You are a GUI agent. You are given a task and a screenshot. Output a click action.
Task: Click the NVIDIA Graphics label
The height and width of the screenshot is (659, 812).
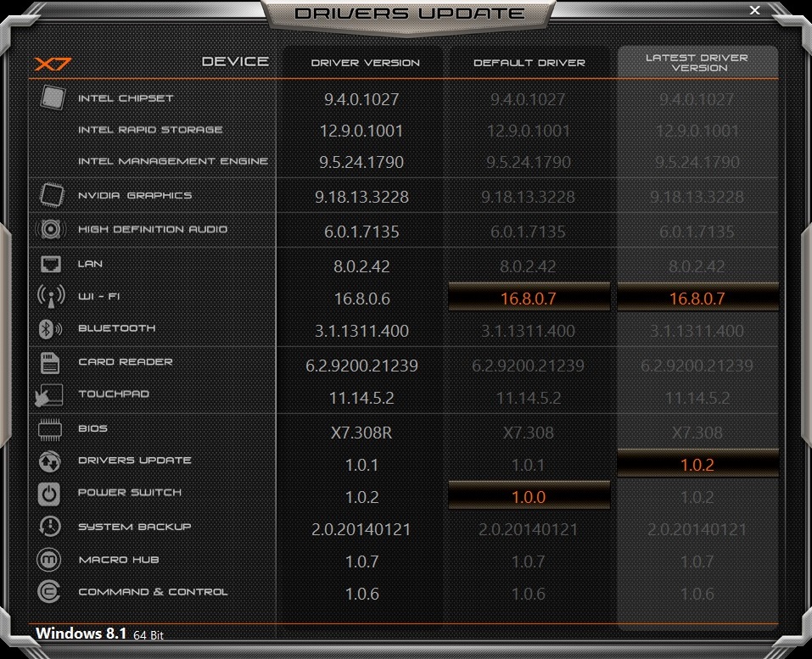tap(135, 195)
